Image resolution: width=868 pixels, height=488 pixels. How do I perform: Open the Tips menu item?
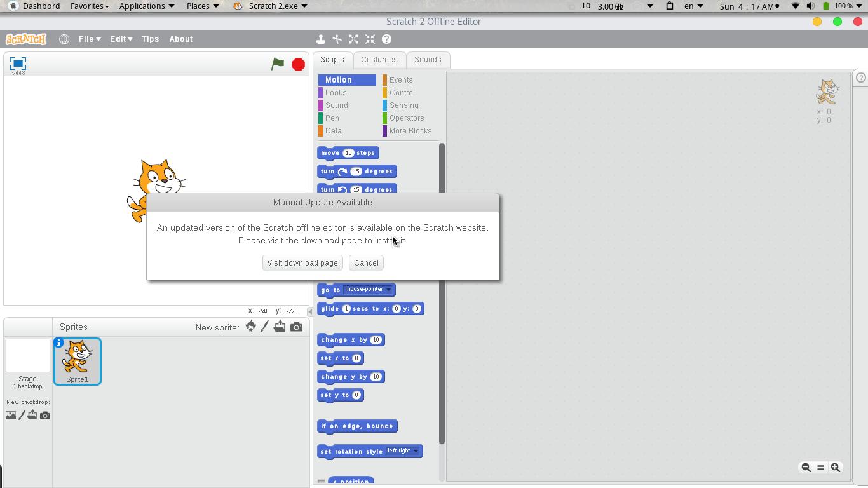150,39
